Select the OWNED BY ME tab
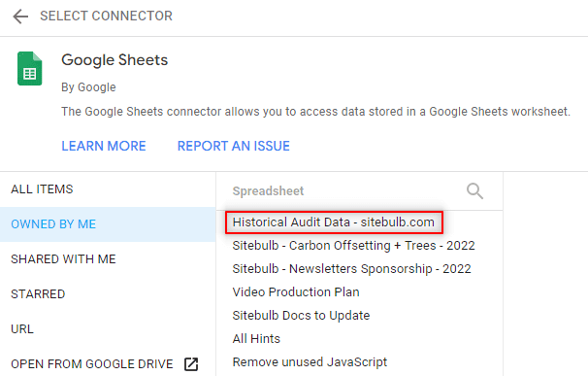The height and width of the screenshot is (376, 588). point(108,224)
